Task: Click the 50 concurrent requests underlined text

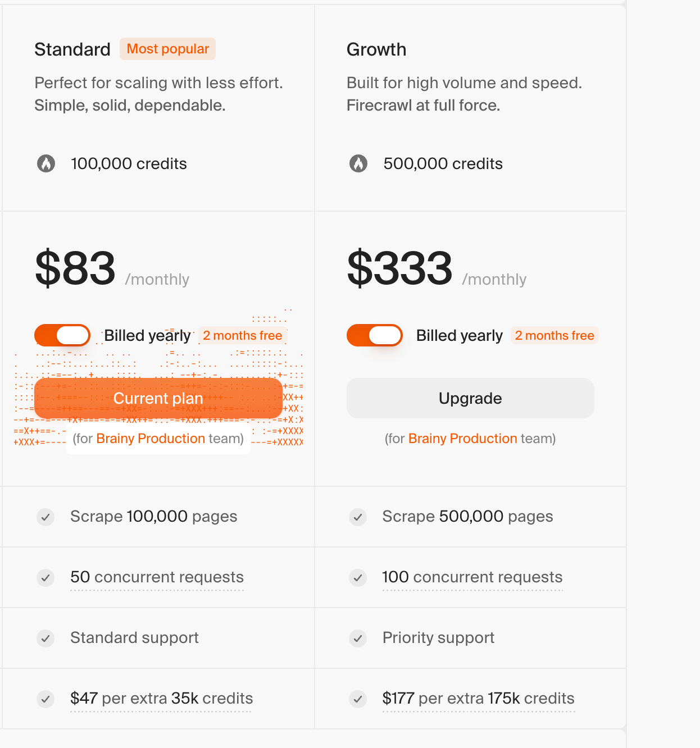Action: click(157, 577)
